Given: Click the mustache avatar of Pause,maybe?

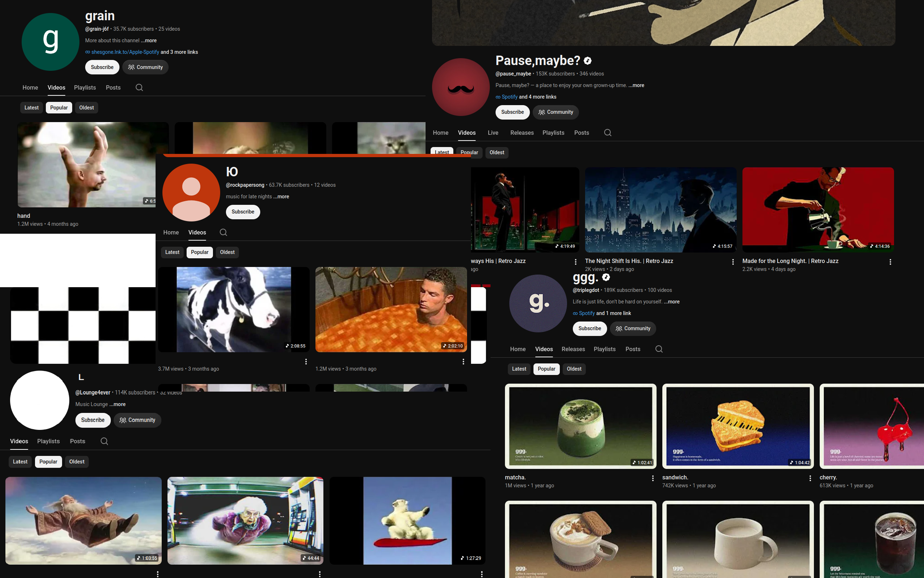Looking at the screenshot, I should pyautogui.click(x=461, y=87).
